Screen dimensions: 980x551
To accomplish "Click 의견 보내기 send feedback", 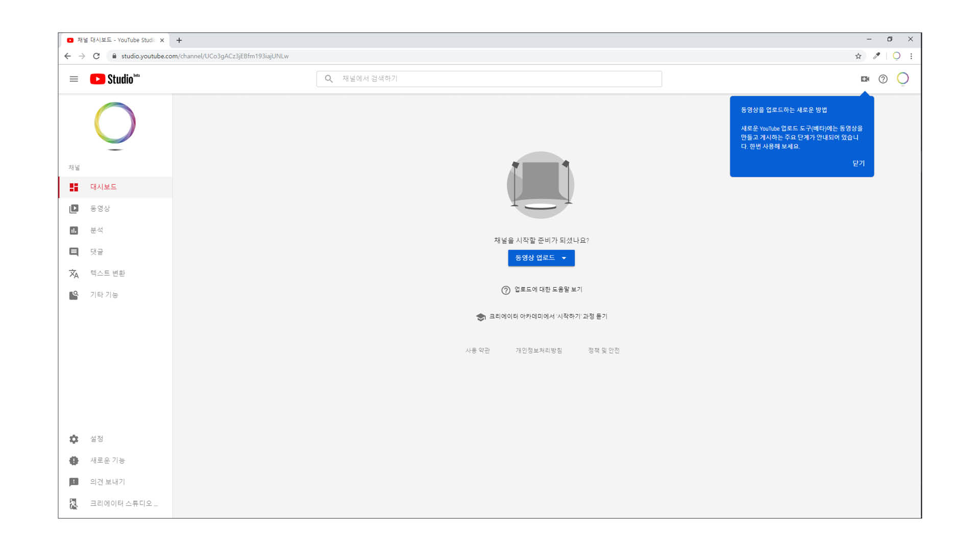I will (x=115, y=482).
